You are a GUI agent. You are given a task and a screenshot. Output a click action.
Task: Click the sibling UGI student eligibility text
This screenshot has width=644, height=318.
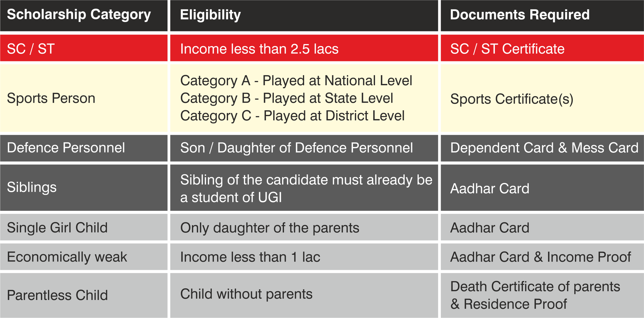click(306, 188)
